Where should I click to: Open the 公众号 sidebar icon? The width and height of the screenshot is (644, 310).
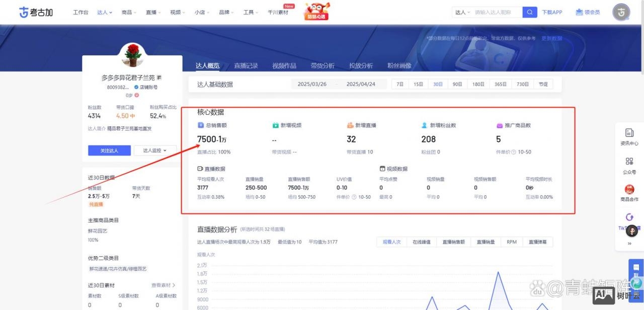tap(630, 162)
